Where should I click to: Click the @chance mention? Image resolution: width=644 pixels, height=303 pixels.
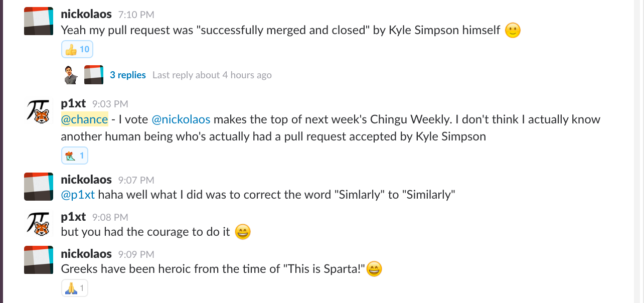point(84,119)
